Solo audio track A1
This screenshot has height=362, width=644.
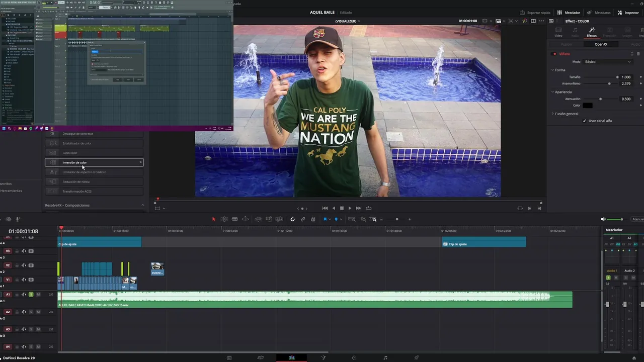pos(31,294)
